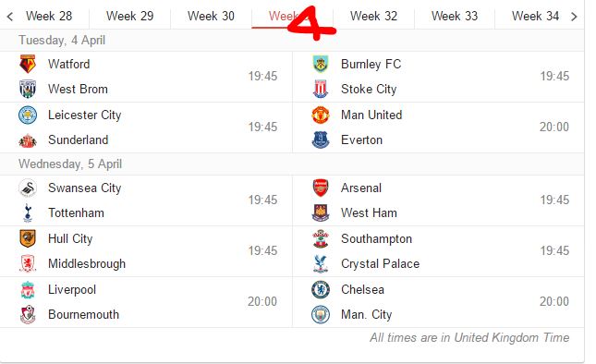Screen dimensions: 596x364
Task: Open the Week 30 tab
Action: click(211, 16)
